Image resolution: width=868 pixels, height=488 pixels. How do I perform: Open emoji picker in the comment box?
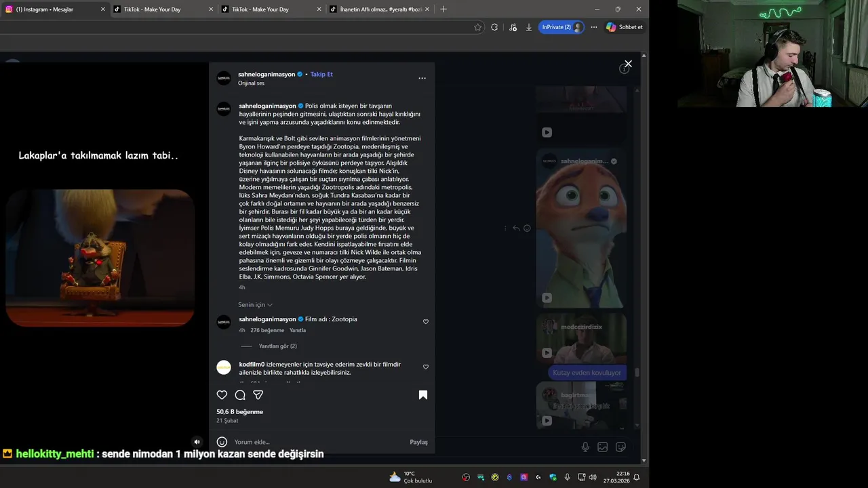point(222,442)
